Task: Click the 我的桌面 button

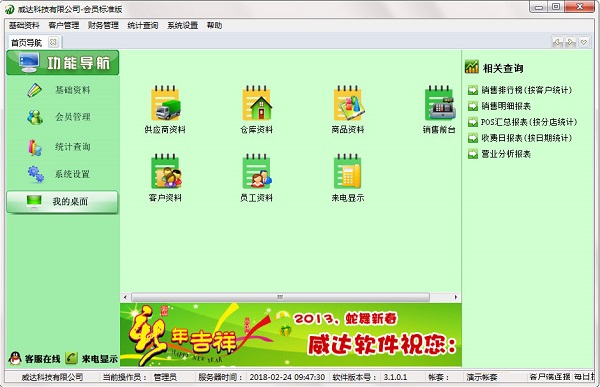Action: [62, 202]
